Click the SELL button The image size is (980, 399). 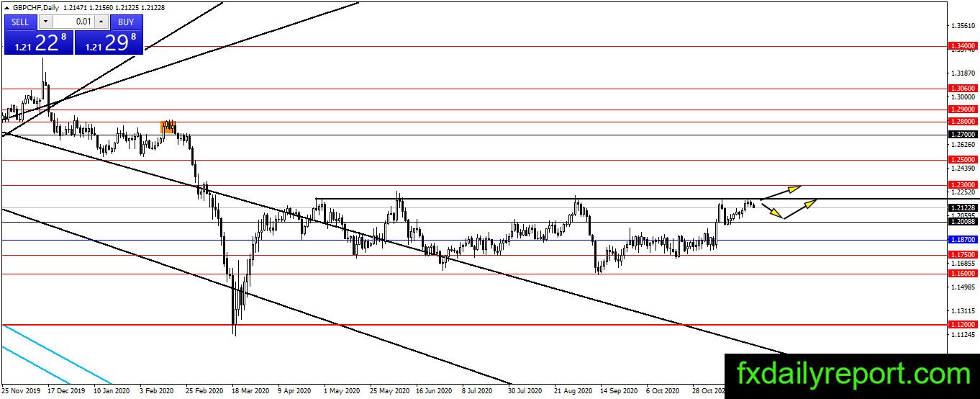tap(20, 22)
